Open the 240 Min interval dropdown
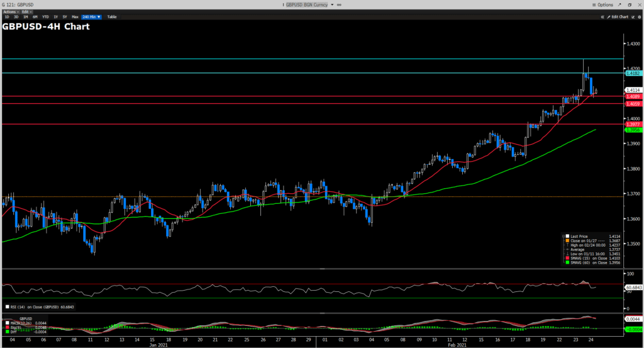This screenshot has height=348, width=644. [x=91, y=17]
